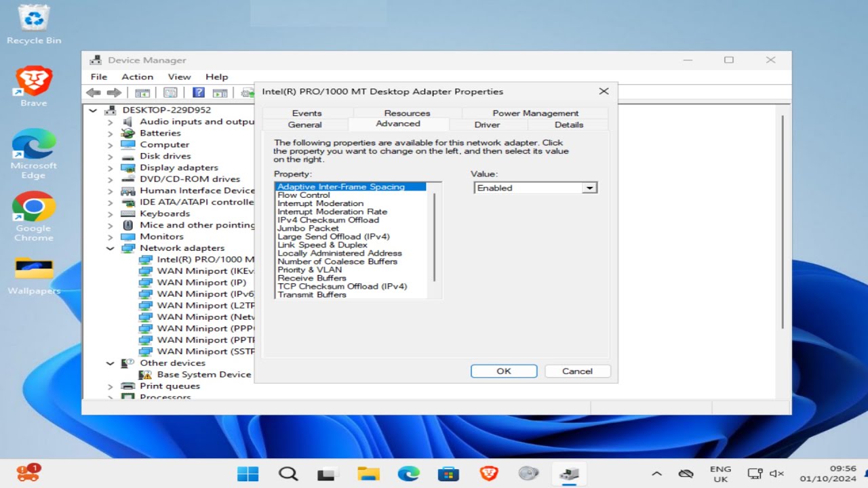Click the Forward arrow in Device Manager toolbar
The image size is (868, 488).
tap(114, 93)
